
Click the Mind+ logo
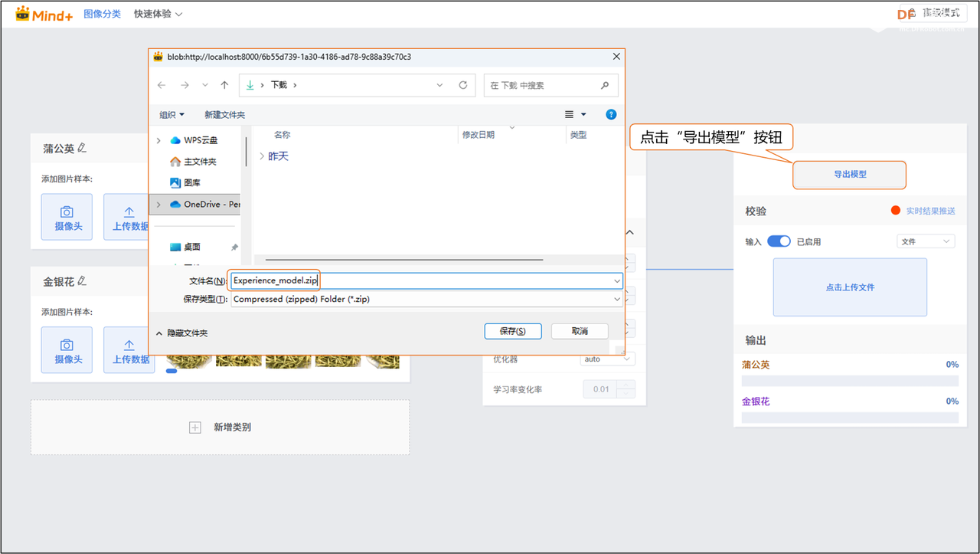tap(42, 13)
